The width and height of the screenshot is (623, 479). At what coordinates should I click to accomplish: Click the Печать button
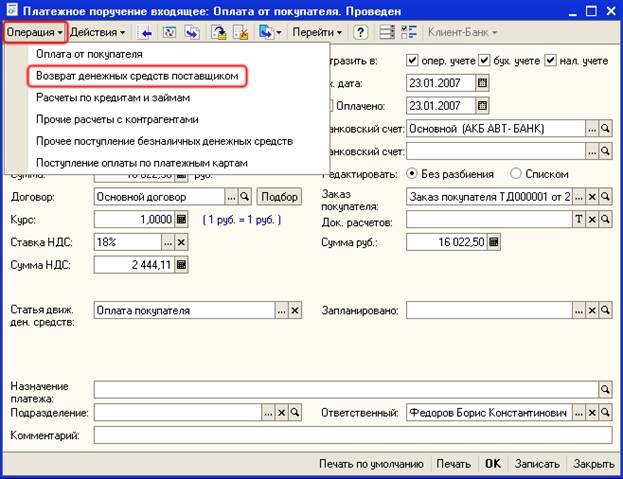pos(453,464)
